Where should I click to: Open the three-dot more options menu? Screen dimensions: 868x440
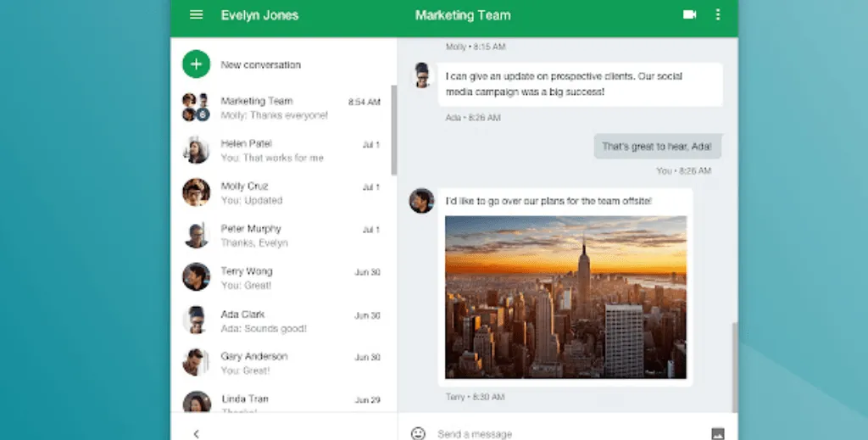[x=717, y=15]
